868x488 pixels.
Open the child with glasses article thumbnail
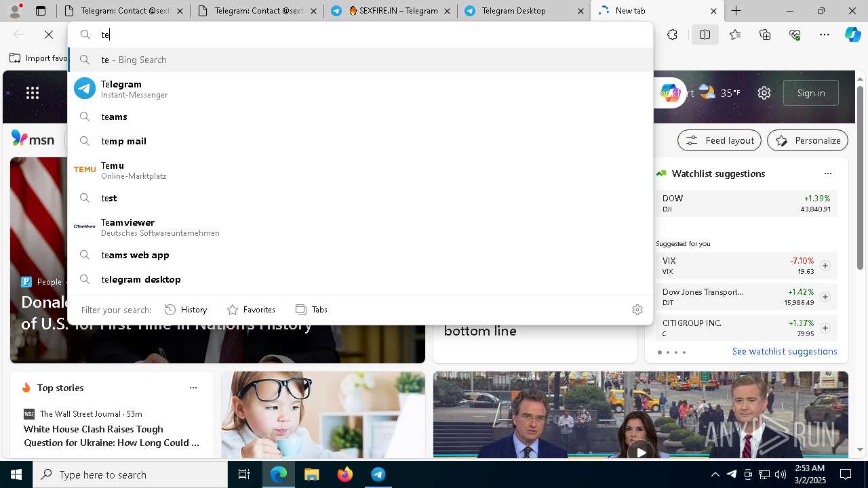tap(323, 415)
